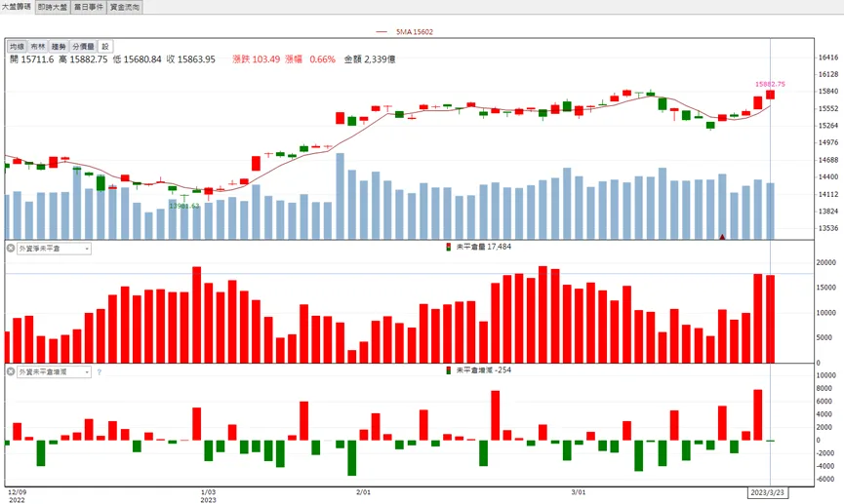Image resolution: width=844 pixels, height=504 pixels.
Task: Close the 外資未平倉增減 indicator panel
Action: 10,371
